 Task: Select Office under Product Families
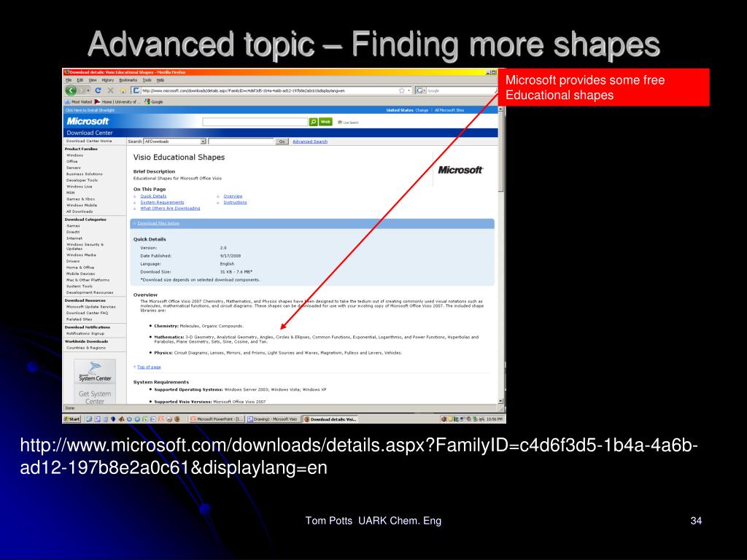point(72,161)
